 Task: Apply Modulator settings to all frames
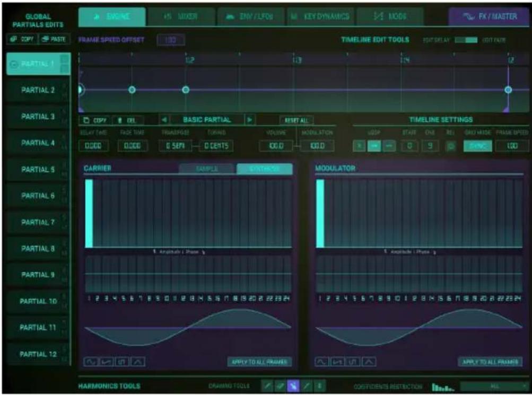[490, 362]
